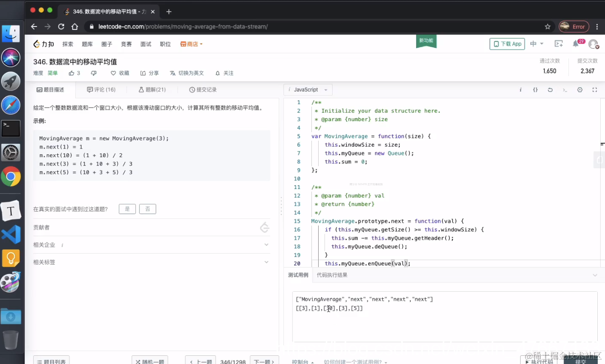This screenshot has width=605, height=364.
Task: Open the terminal console icon
Action: click(565, 90)
